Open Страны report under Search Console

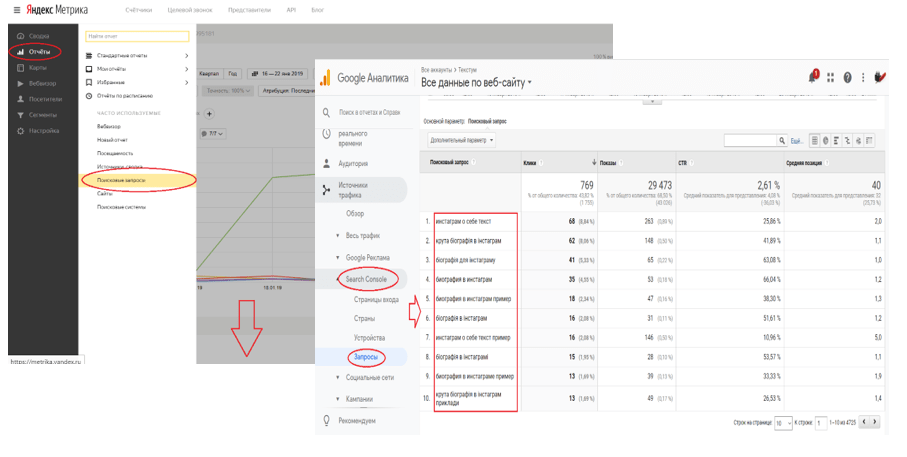point(364,318)
